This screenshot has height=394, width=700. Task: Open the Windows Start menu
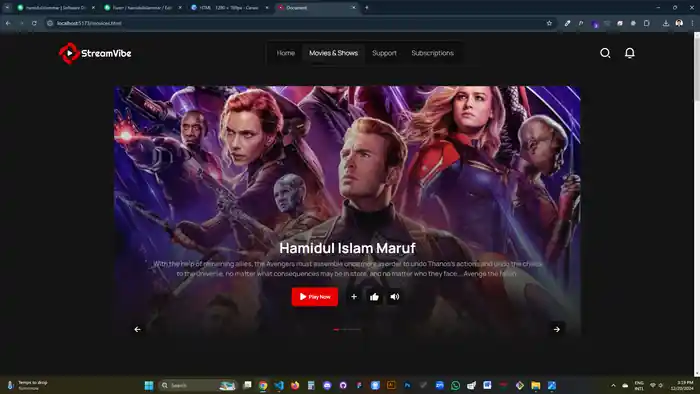point(149,386)
